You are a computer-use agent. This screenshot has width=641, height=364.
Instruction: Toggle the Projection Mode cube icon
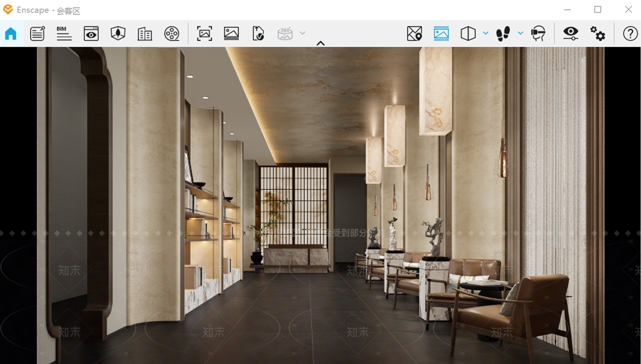coord(468,34)
